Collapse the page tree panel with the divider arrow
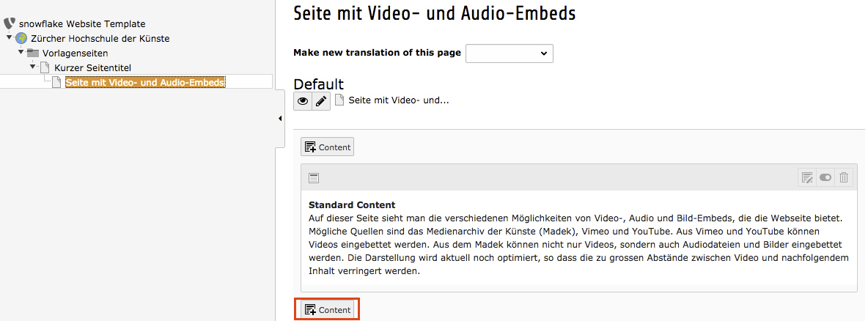The height and width of the screenshot is (321, 868). [281, 119]
